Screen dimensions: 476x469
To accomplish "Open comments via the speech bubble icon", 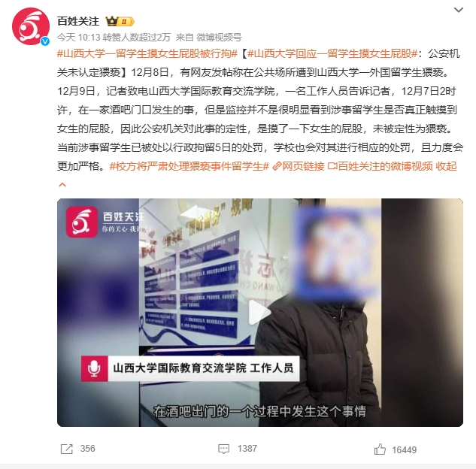I will point(224,449).
